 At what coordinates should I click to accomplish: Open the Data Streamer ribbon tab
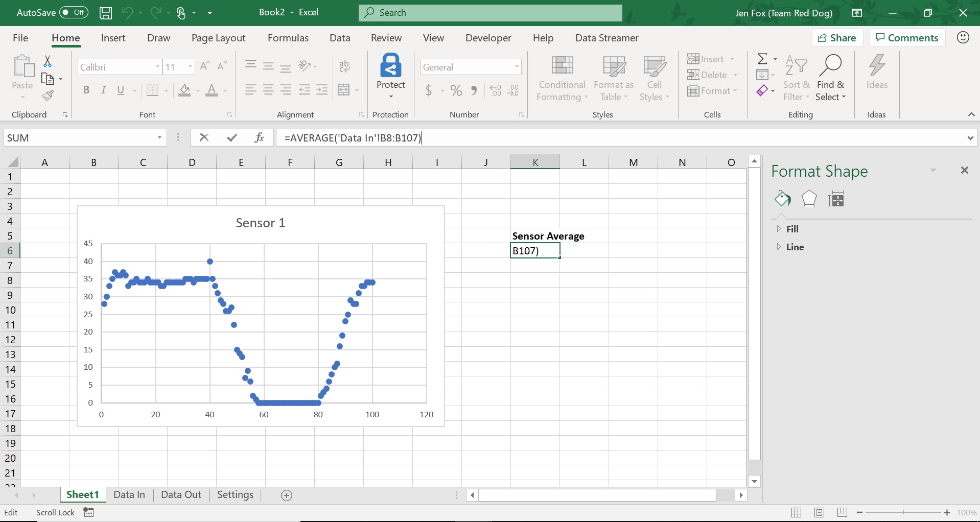(607, 38)
